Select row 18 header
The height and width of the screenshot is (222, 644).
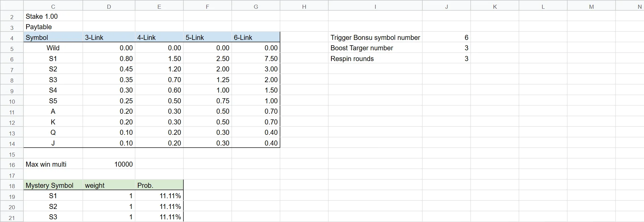tap(12, 185)
